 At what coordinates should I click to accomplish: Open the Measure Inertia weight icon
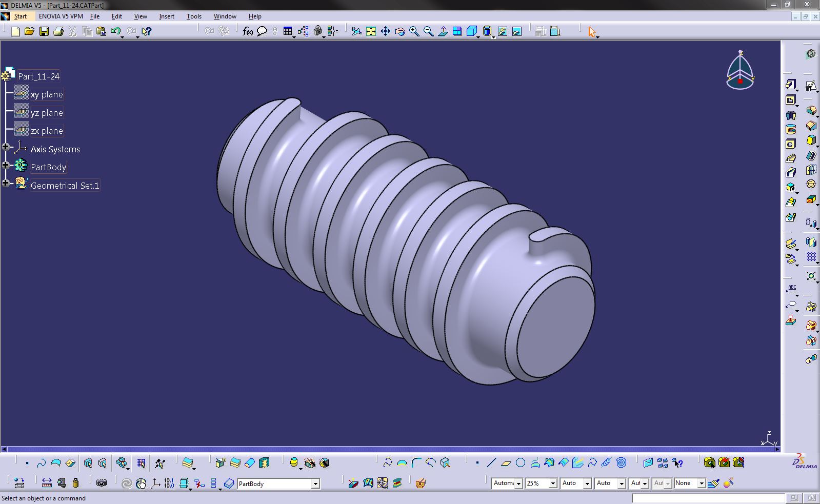(76, 483)
